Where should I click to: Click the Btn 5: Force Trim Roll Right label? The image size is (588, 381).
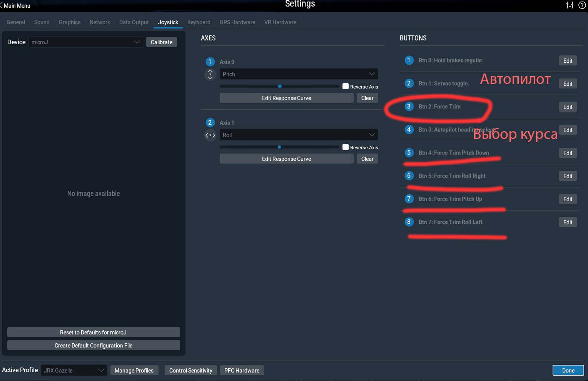452,176
